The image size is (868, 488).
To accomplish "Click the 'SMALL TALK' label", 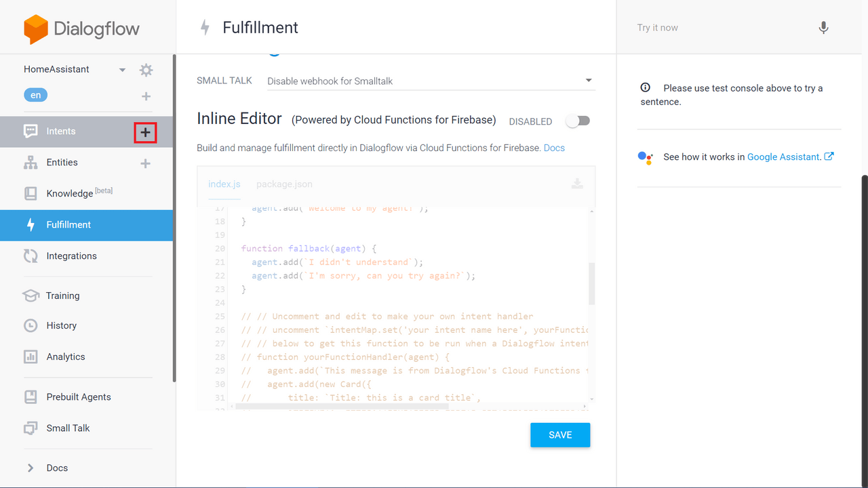I will (x=224, y=81).
